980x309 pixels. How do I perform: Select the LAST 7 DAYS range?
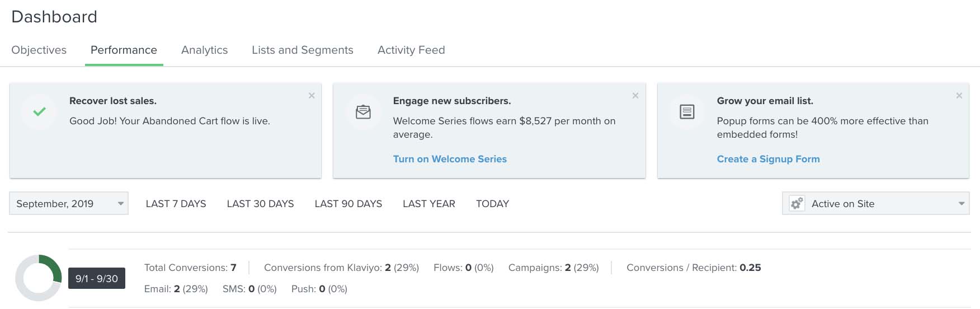coord(176,204)
